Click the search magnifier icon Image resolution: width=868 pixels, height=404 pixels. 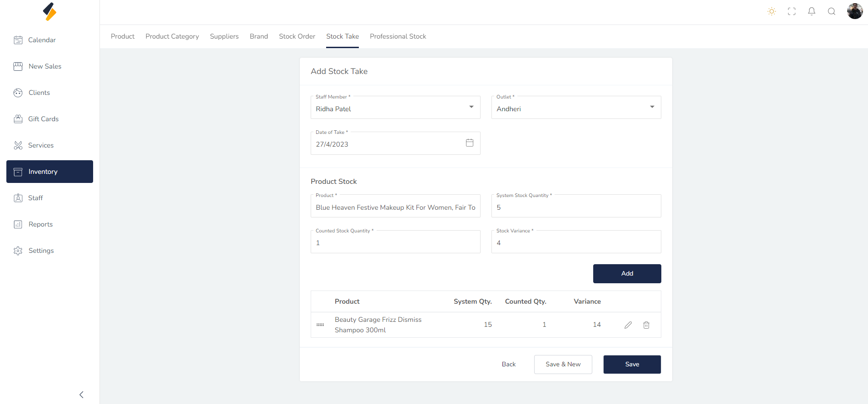[831, 11]
